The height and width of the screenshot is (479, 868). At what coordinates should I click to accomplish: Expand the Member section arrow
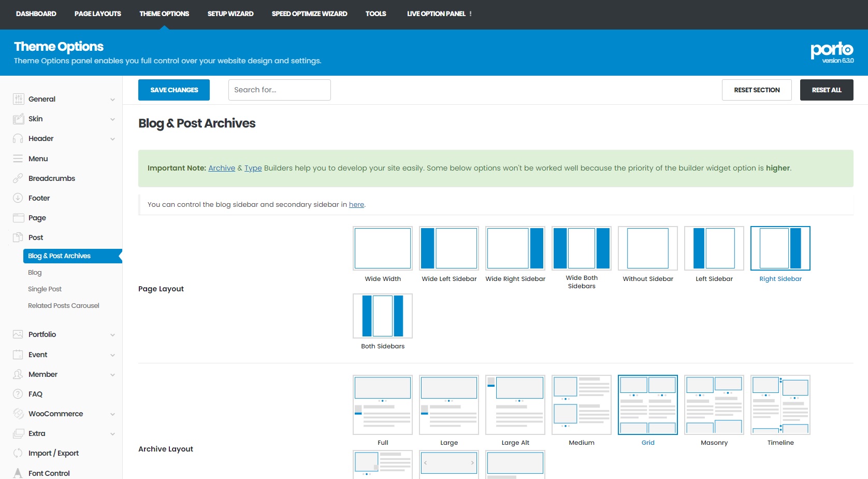(x=112, y=375)
